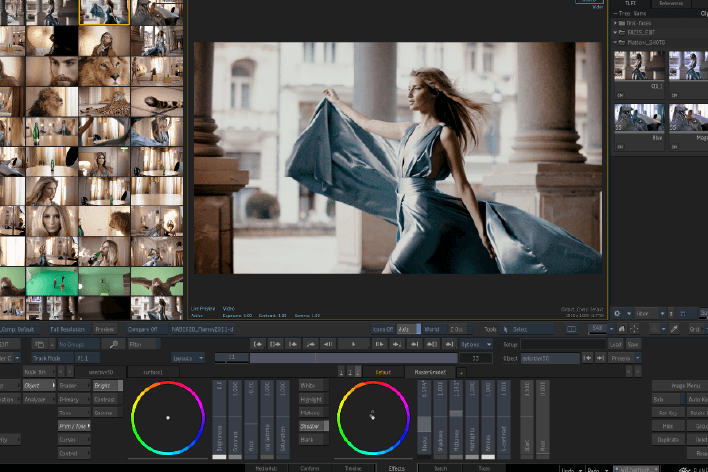The height and width of the screenshot is (472, 708).
Task: Open the Presets dropdown
Action: coord(625,358)
